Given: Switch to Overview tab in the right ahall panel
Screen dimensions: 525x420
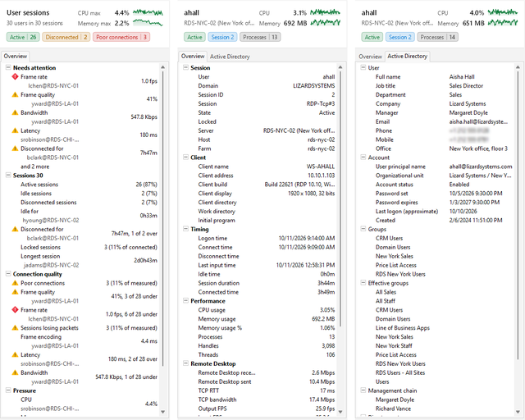Looking at the screenshot, I should (370, 57).
